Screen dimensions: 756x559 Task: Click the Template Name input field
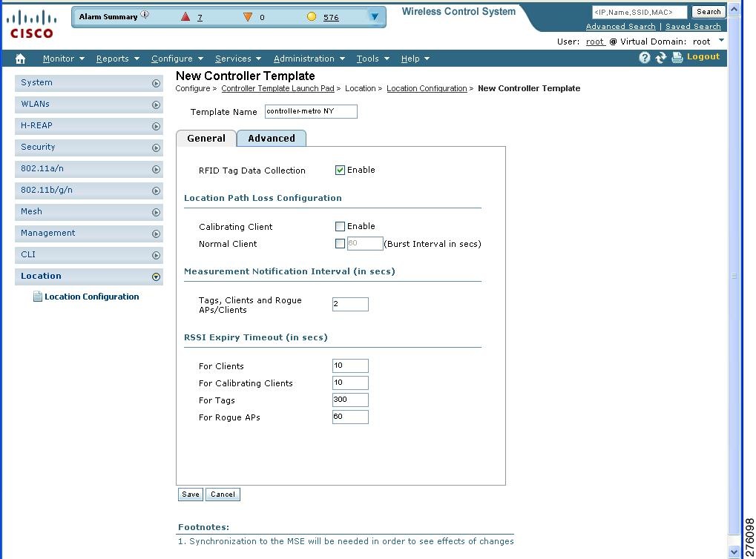coord(311,111)
